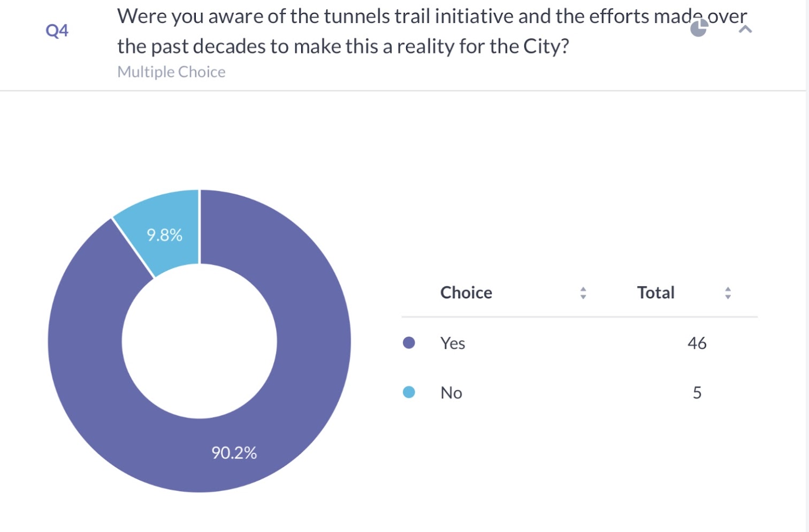
Task: Click the 90.2% percentage label
Action: pyautogui.click(x=234, y=453)
